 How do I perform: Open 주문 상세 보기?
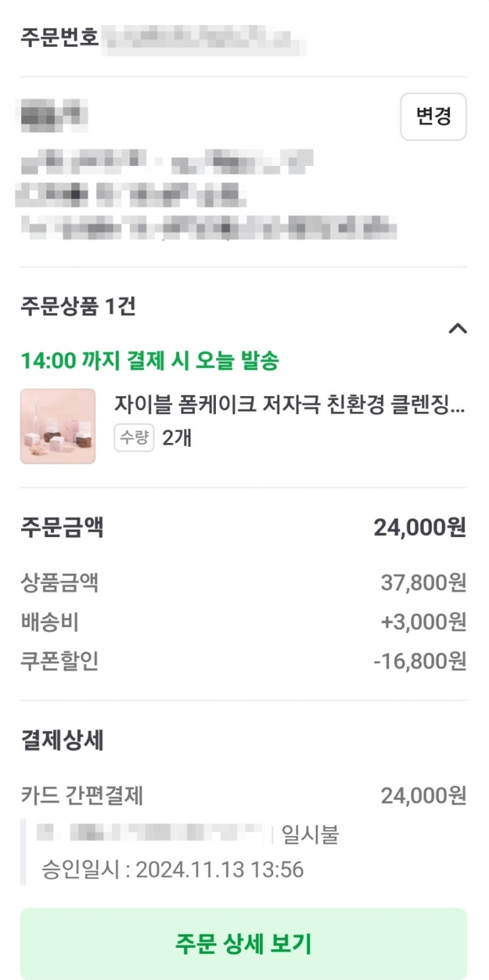(x=244, y=944)
